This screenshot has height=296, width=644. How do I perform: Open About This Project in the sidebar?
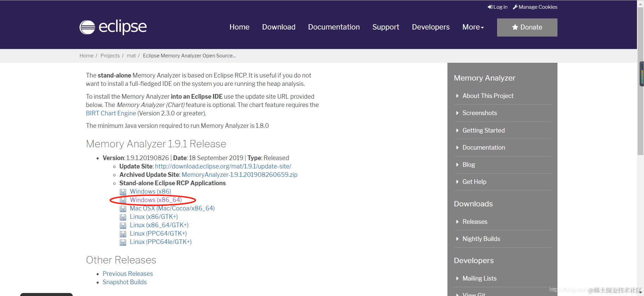488,96
